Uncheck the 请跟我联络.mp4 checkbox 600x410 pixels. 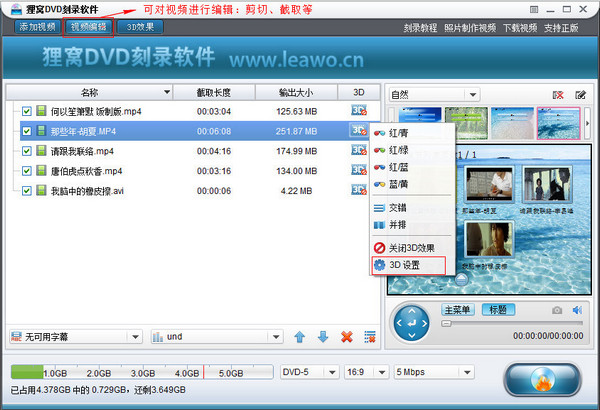click(26, 151)
